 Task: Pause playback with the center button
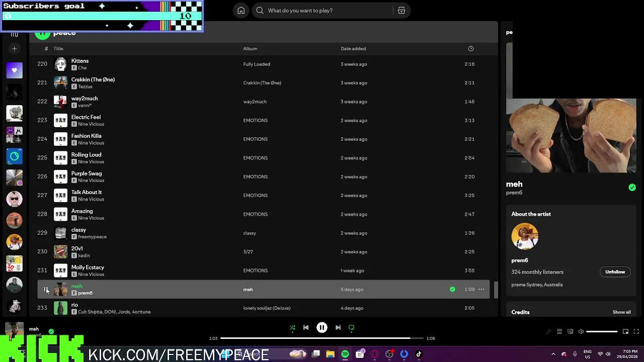[x=322, y=328]
